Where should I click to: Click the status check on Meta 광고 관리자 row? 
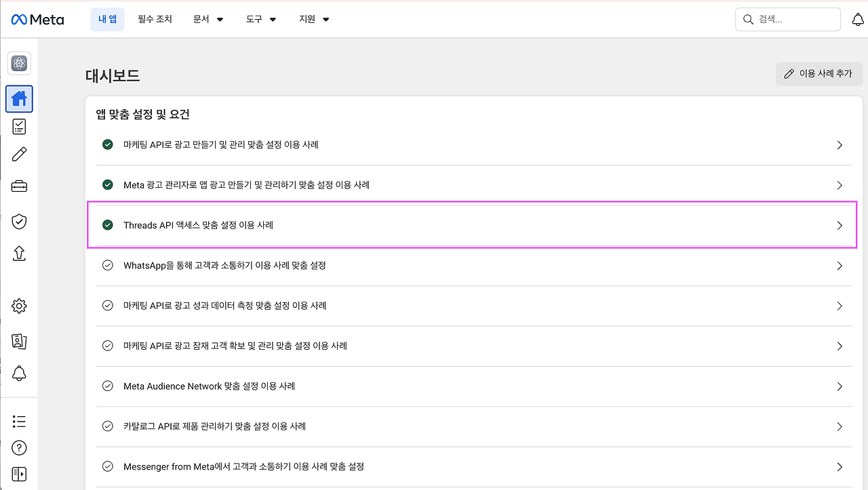click(x=107, y=184)
